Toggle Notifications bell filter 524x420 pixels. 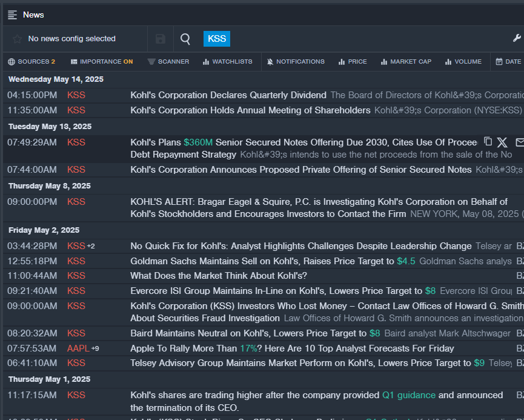(x=296, y=62)
